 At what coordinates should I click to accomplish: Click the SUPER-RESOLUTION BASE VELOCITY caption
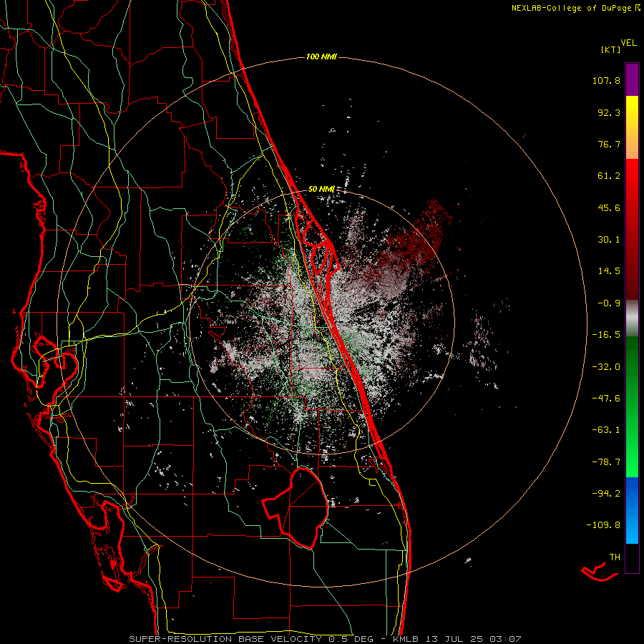pos(225,639)
